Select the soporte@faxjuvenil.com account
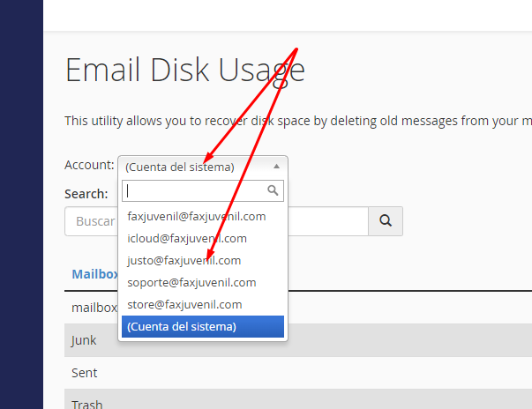Image resolution: width=532 pixels, height=409 pixels. click(191, 282)
